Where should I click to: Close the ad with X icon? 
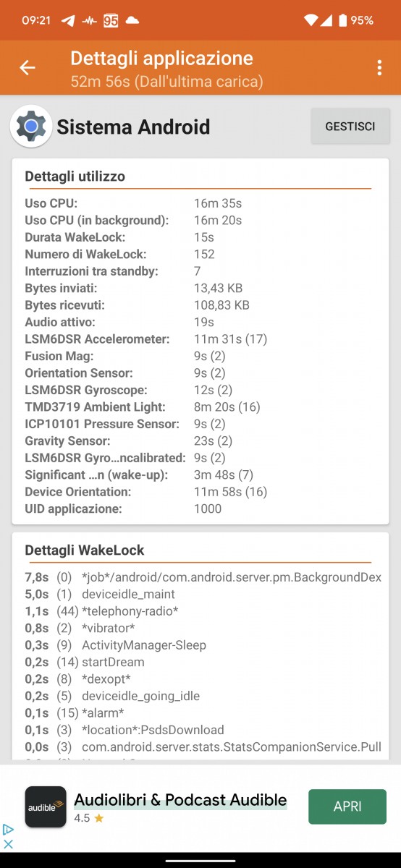(8, 843)
